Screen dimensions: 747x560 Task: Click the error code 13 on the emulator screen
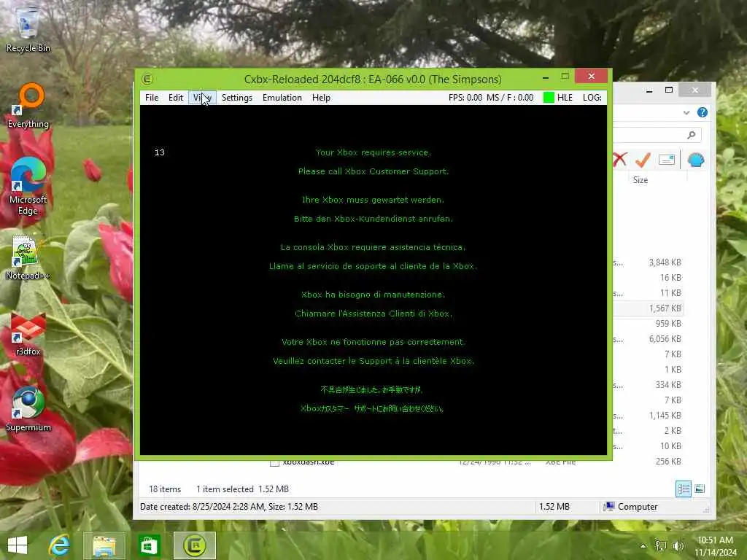tap(160, 152)
